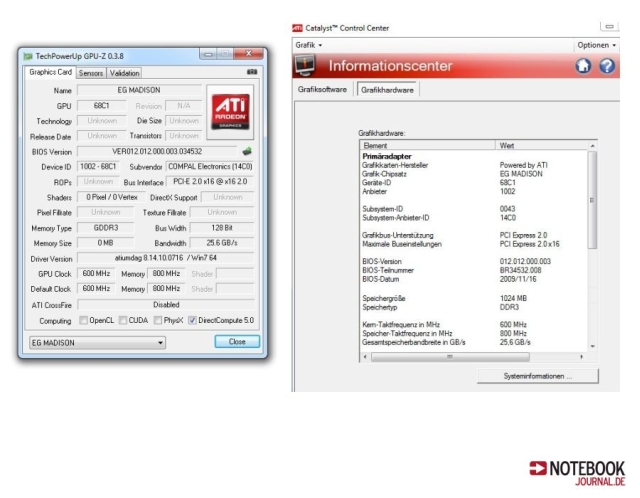This screenshot has height=498, width=640.
Task: Switch to the Grafiksoftware tab
Action: pyautogui.click(x=322, y=89)
